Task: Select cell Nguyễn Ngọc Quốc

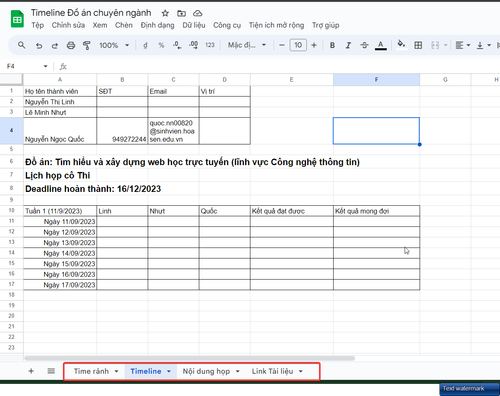Action: [x=60, y=131]
